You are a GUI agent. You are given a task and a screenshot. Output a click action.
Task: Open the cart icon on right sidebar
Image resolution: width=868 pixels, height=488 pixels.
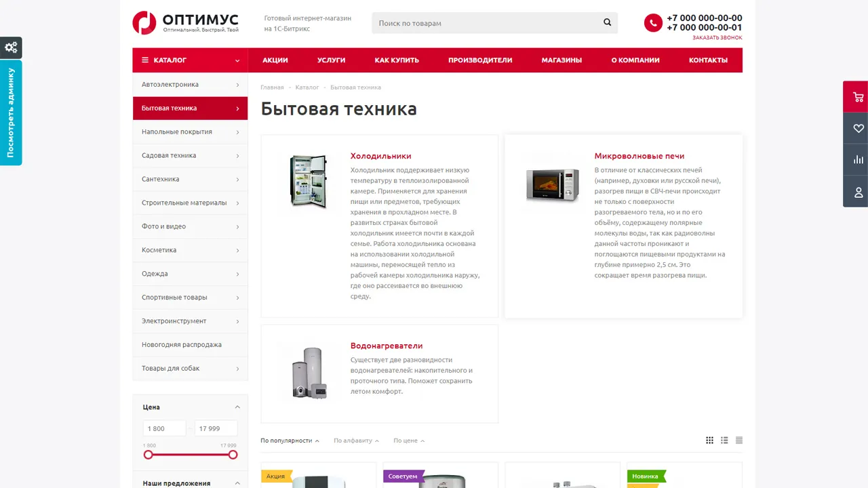pyautogui.click(x=858, y=97)
